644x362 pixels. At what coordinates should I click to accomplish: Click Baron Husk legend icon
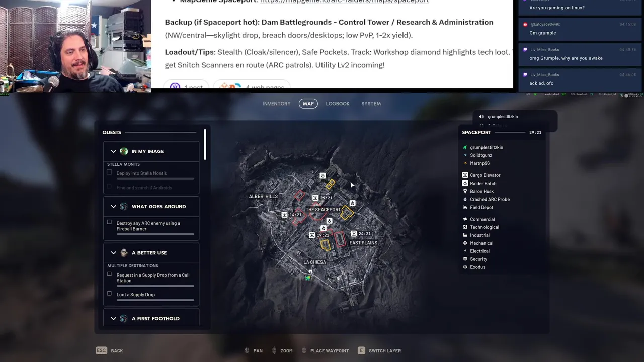465,191
